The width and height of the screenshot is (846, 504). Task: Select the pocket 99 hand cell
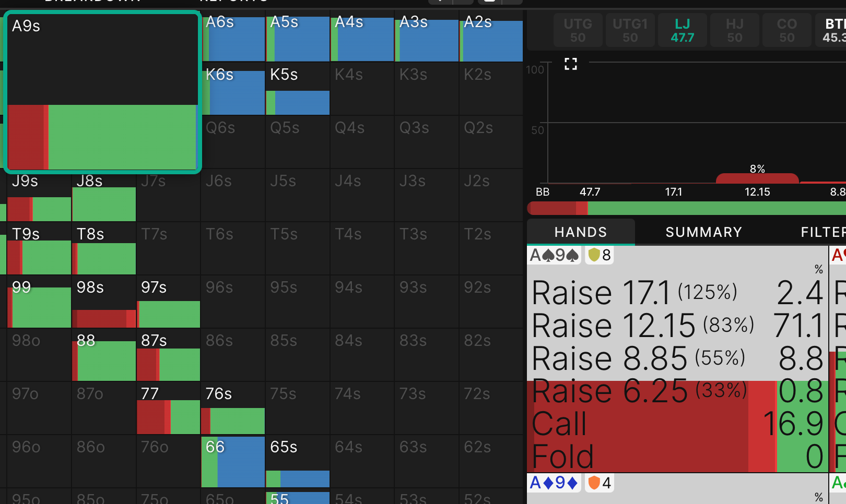click(x=39, y=302)
